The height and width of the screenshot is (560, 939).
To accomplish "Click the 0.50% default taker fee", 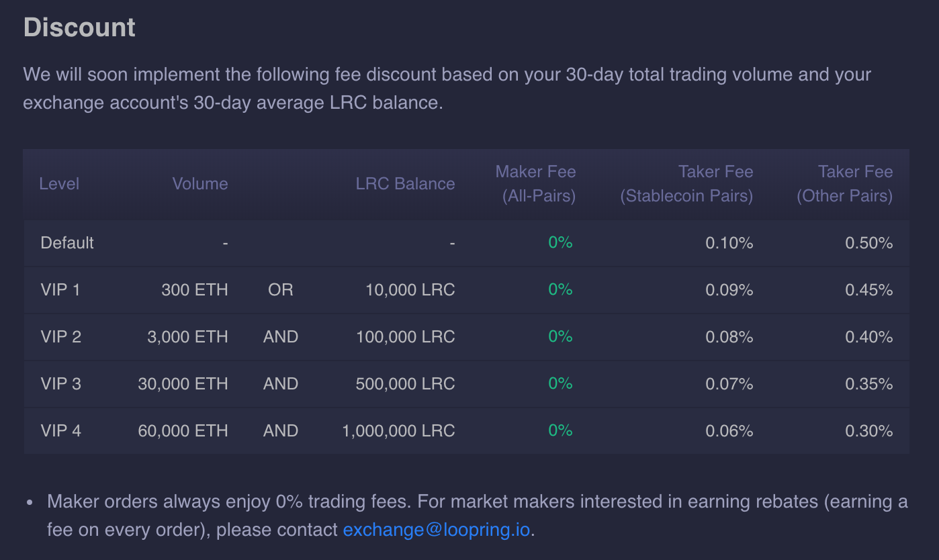I will click(869, 243).
